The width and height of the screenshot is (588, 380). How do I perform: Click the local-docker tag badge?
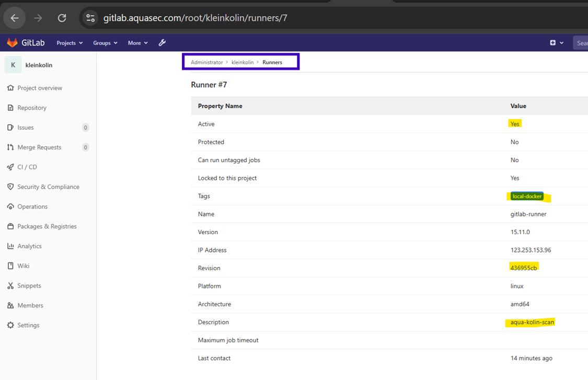point(527,196)
